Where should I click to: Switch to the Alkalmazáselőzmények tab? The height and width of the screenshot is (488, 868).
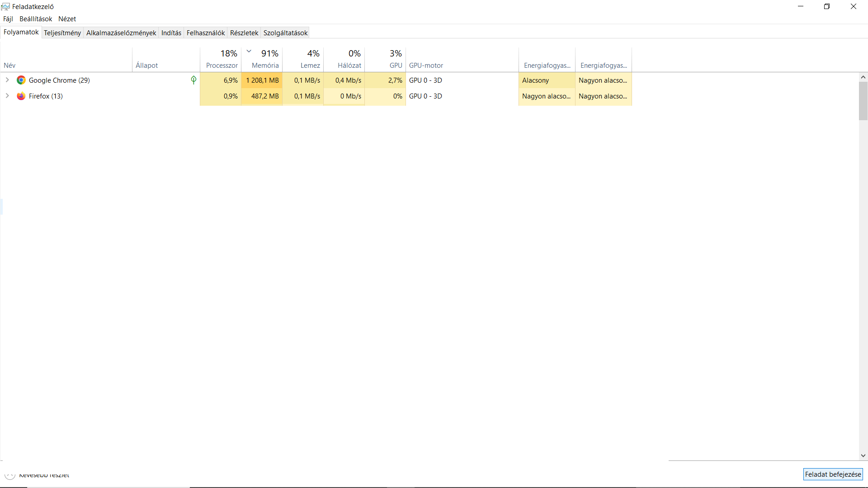point(121,33)
